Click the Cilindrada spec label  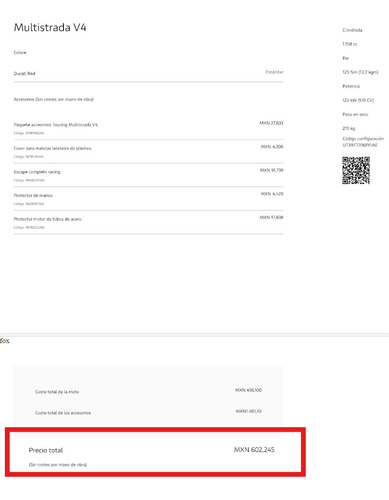pyautogui.click(x=352, y=30)
